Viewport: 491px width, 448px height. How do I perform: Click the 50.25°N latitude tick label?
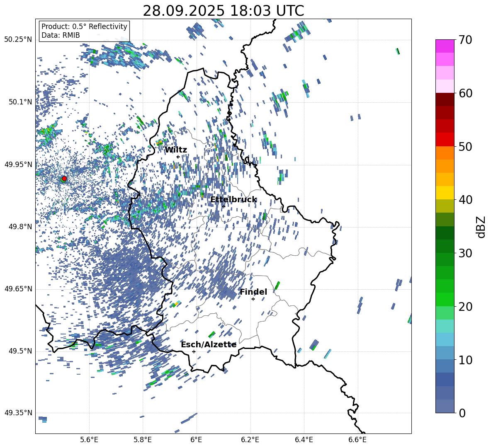18,40
